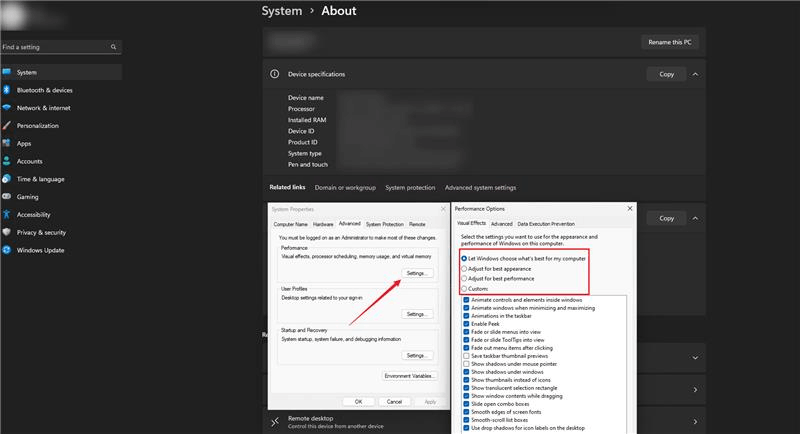
Task: Click System in the breadcrumb
Action: [282, 11]
